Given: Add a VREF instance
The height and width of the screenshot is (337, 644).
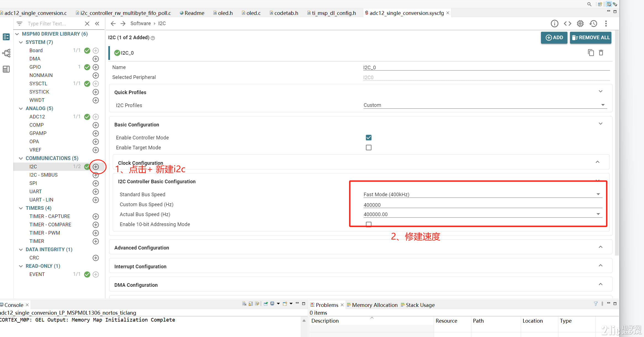Looking at the screenshot, I should (96, 150).
